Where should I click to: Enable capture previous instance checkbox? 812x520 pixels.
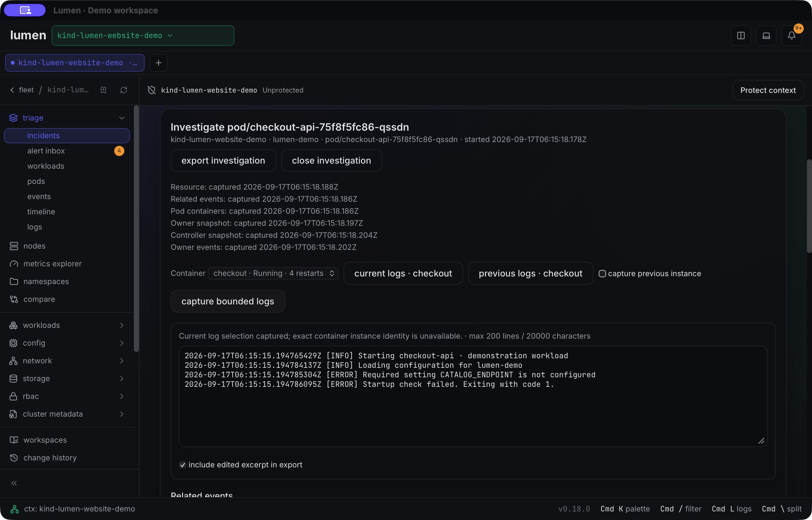pos(602,274)
